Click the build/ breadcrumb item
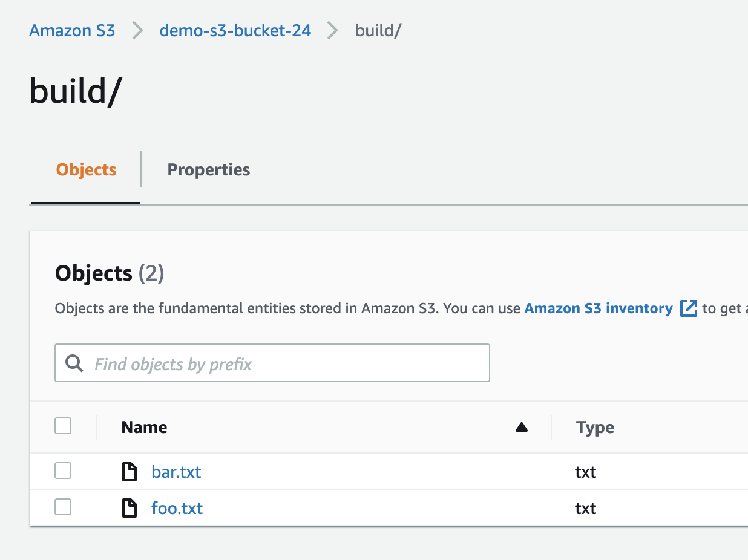This screenshot has width=748, height=560. click(x=378, y=30)
